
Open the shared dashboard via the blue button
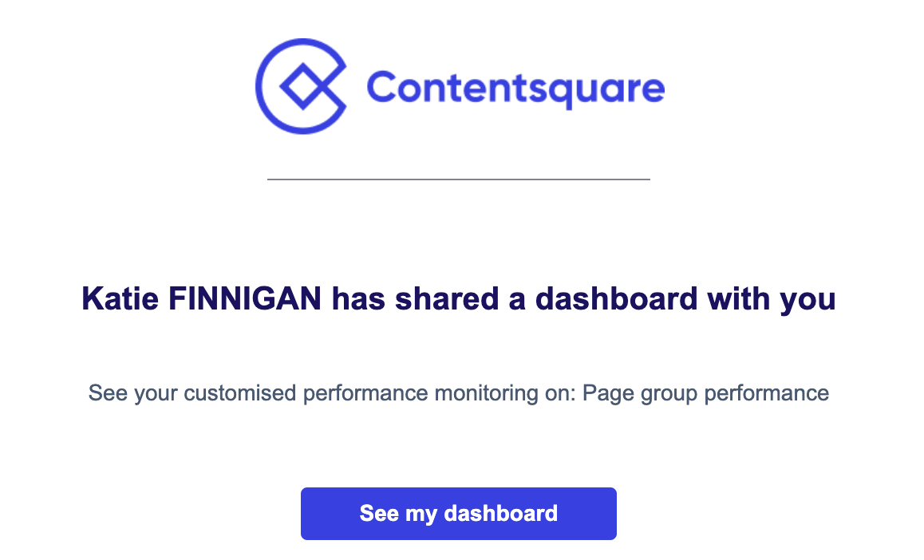(459, 513)
